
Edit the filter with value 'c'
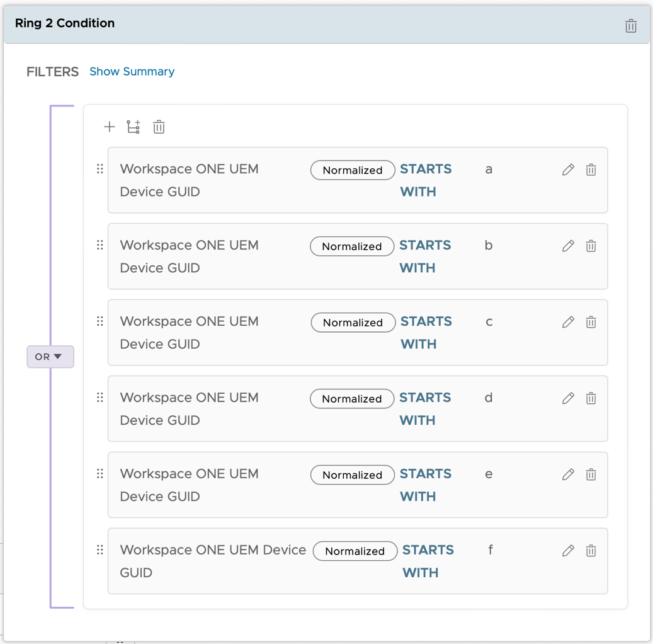(568, 322)
